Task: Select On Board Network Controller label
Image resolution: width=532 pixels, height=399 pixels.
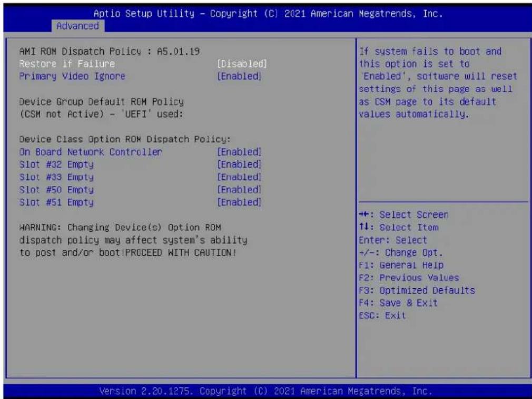Action: pyautogui.click(x=91, y=152)
